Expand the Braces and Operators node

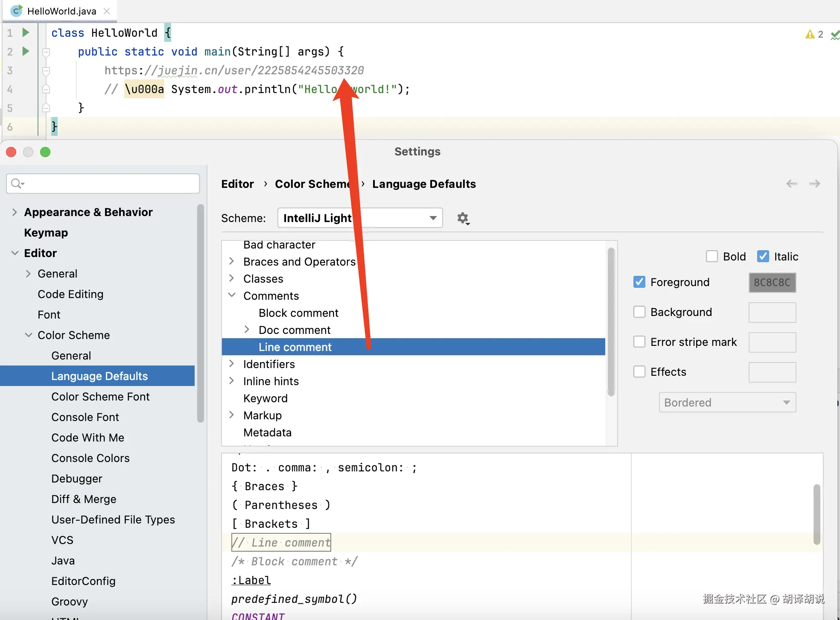click(232, 261)
